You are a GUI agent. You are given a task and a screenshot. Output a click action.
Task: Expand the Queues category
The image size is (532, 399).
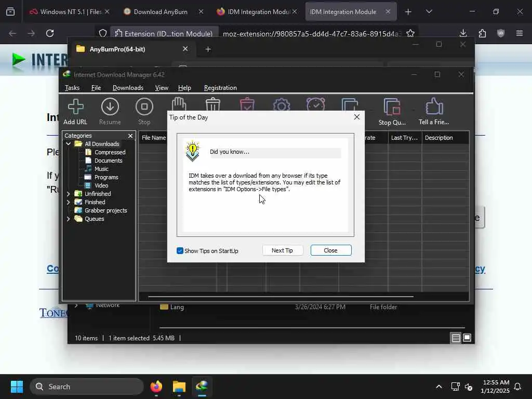(68, 219)
